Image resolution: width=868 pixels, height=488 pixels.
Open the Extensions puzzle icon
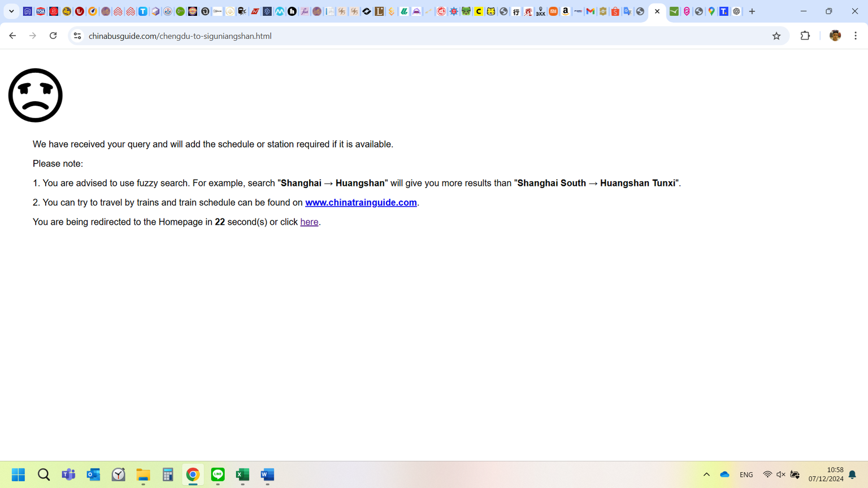tap(805, 36)
